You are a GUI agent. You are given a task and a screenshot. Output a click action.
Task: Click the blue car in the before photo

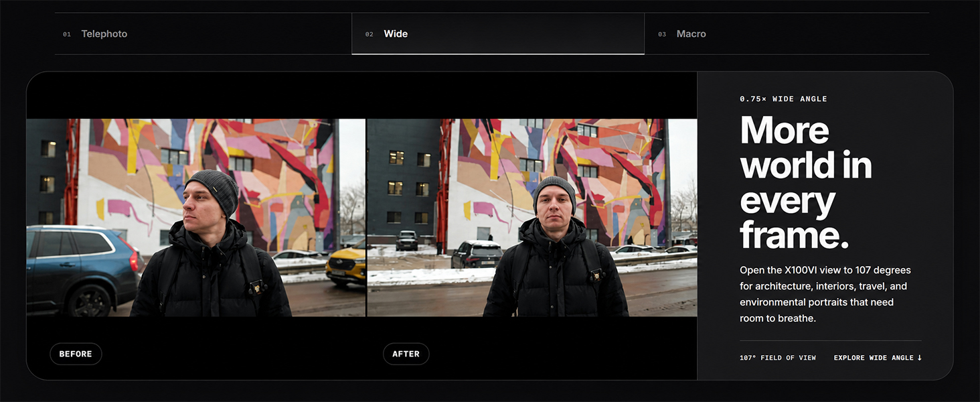coord(82,267)
